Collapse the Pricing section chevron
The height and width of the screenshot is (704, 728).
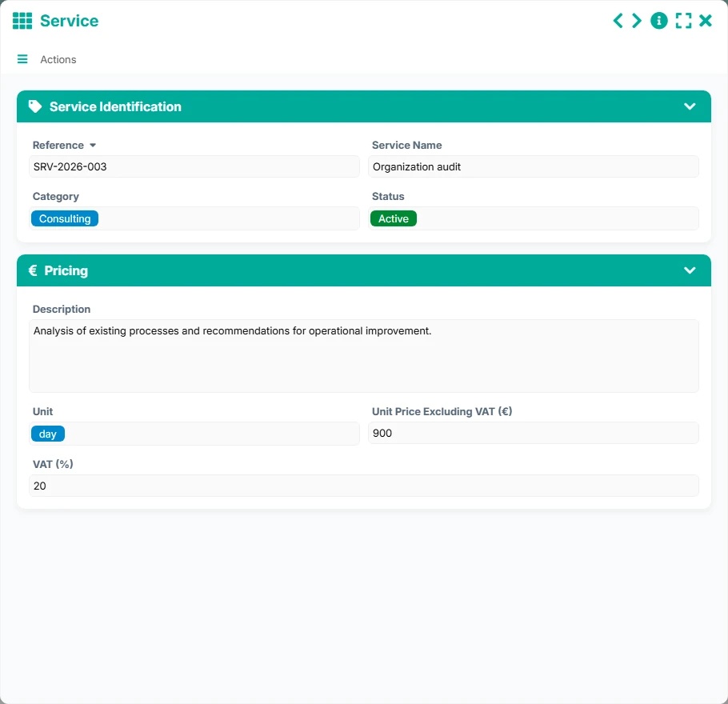(690, 270)
